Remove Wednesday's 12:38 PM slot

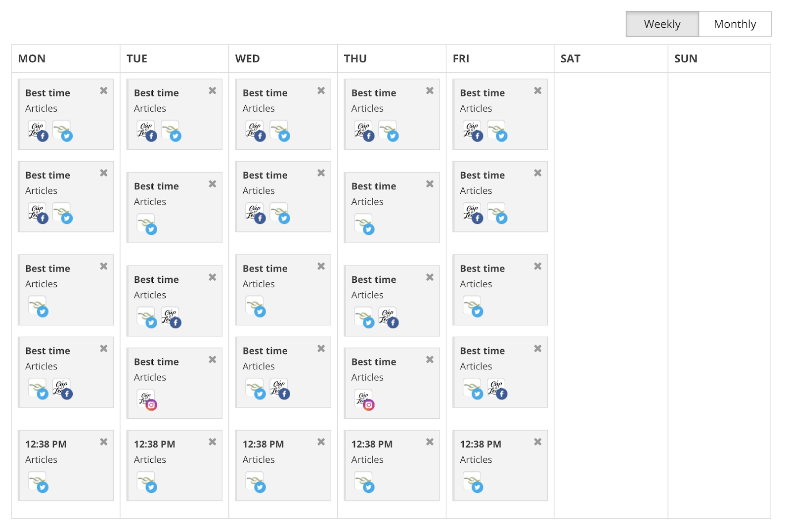(x=321, y=442)
